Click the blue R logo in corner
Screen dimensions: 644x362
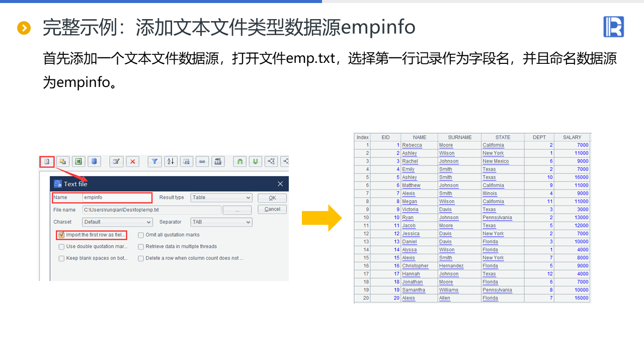click(x=613, y=27)
